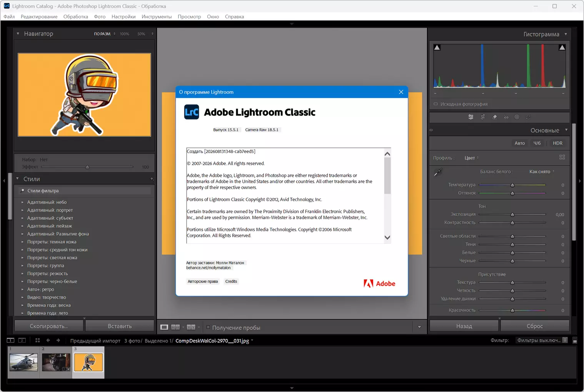Toggle the Исходная фотография checkbox

pos(435,104)
